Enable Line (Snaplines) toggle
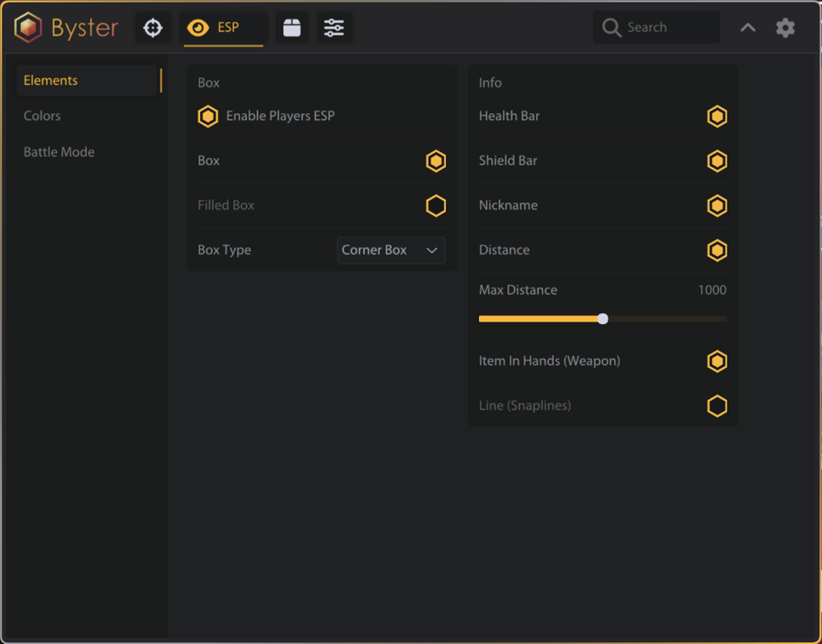The height and width of the screenshot is (644, 822). coord(716,406)
